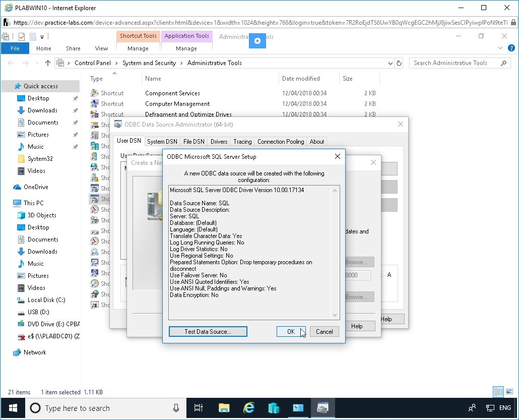
Task: Open Share ribbon tab
Action: coord(73,48)
